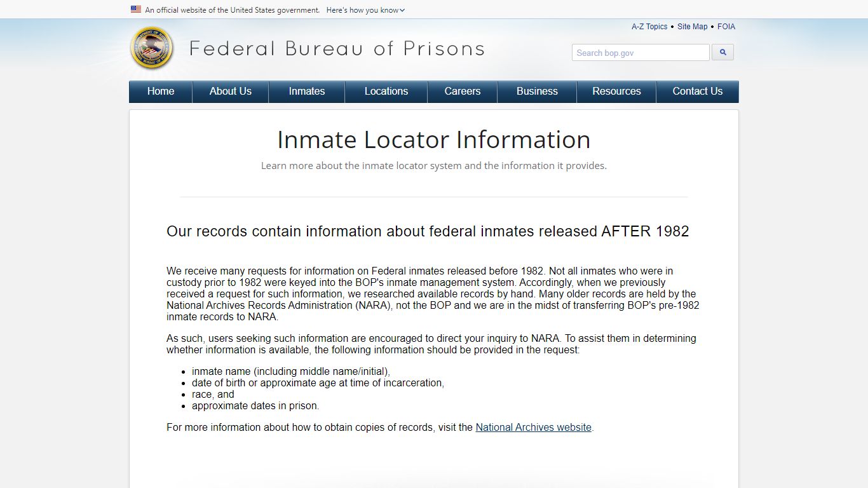Image resolution: width=868 pixels, height=488 pixels.
Task: Click the search bop.gov input field
Action: pos(640,53)
